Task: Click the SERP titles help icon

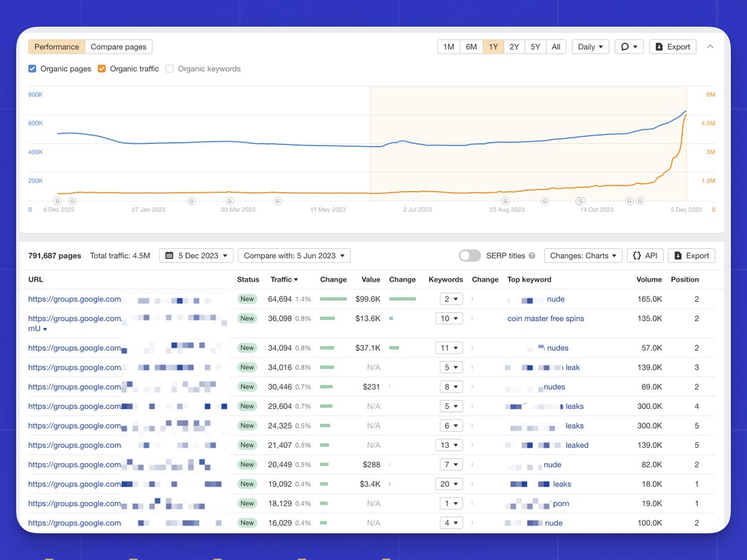Action: [532, 256]
